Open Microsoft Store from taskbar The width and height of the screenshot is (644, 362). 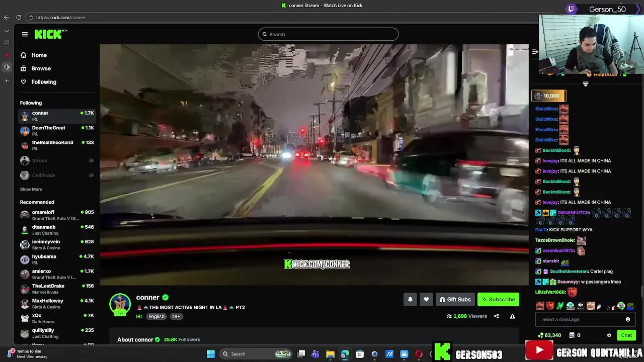pos(360,354)
